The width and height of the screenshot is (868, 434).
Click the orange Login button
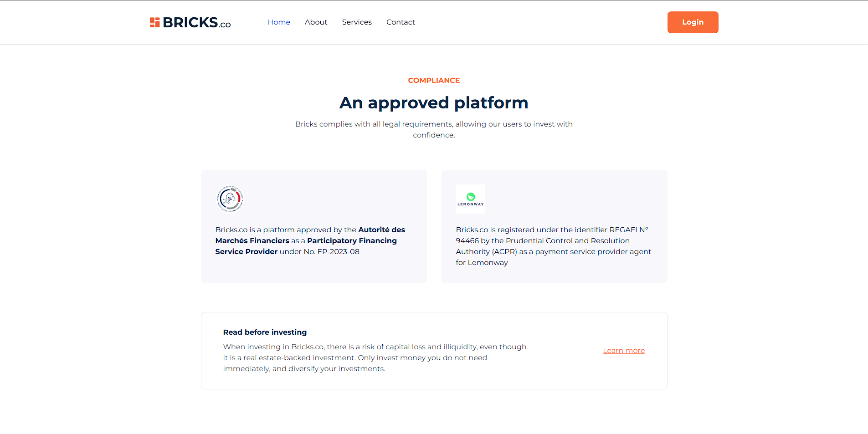tap(693, 22)
